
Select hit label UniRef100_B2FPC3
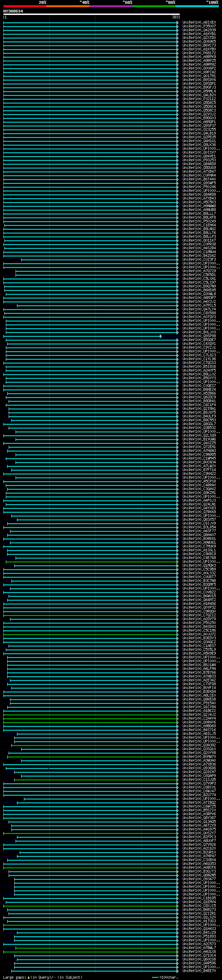click(x=199, y=836)
